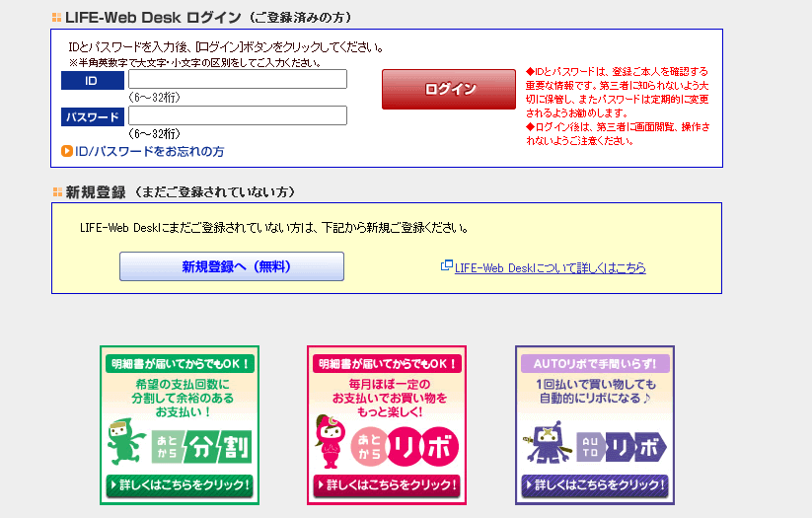Click the red IDとパスワードは warning text
The height and width of the screenshot is (518, 812).
click(618, 92)
